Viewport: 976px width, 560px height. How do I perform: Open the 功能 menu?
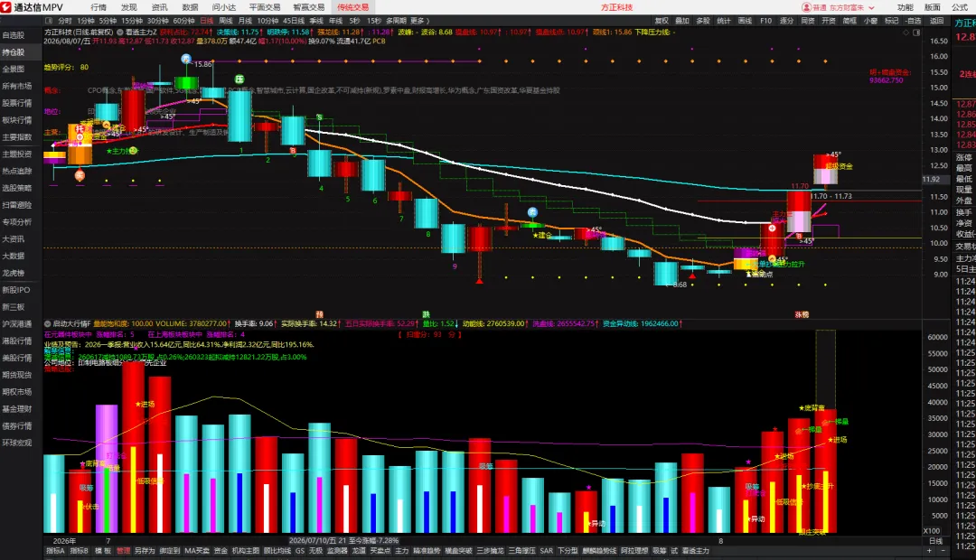tap(905, 7)
